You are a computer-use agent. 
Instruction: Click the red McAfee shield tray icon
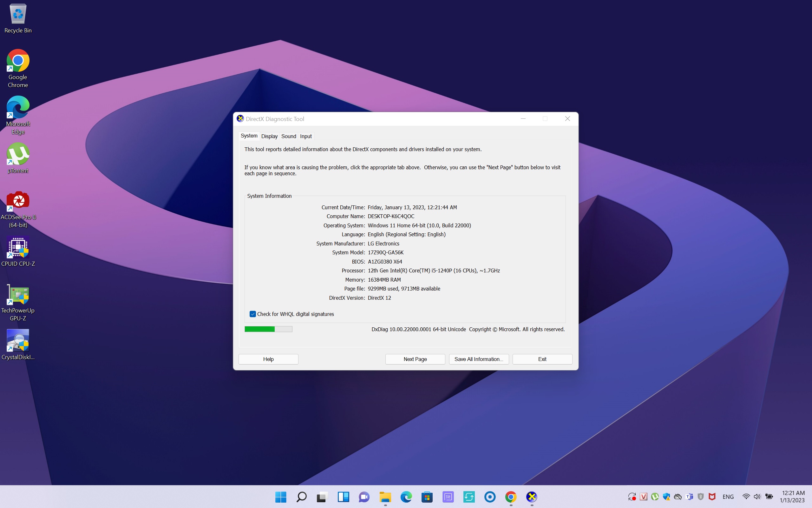pyautogui.click(x=712, y=497)
